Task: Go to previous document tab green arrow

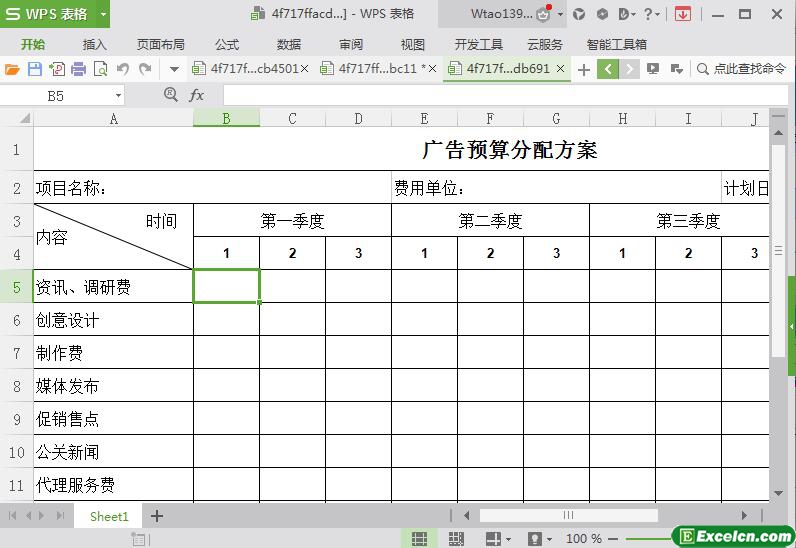Action: [608, 69]
